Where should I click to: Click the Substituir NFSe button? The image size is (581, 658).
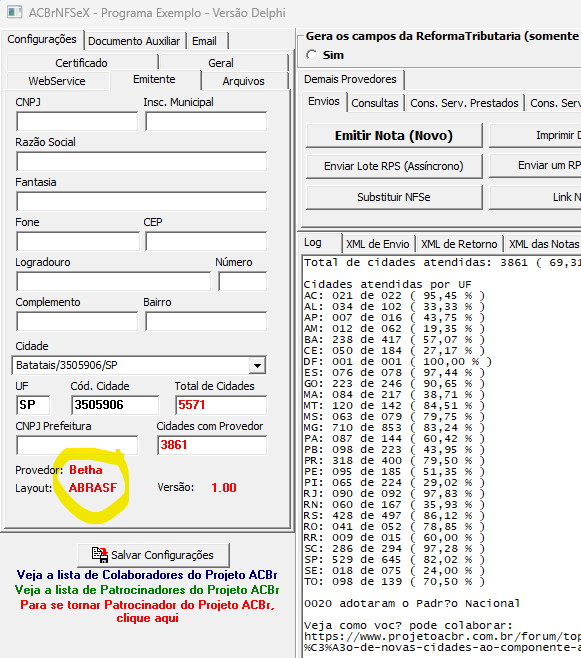tap(394, 197)
